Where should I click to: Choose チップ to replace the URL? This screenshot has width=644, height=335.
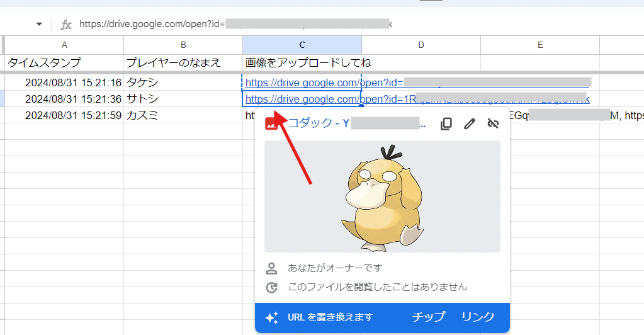[x=429, y=317]
